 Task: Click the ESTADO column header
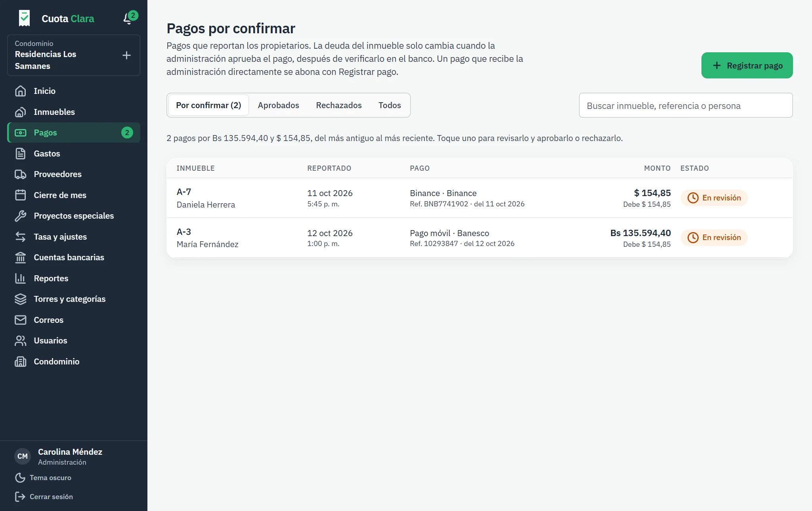[x=694, y=168]
